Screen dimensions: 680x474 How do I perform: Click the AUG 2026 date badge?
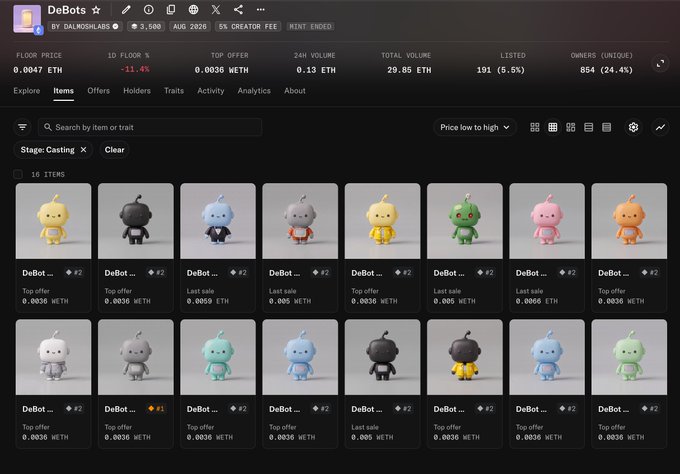pyautogui.click(x=190, y=26)
